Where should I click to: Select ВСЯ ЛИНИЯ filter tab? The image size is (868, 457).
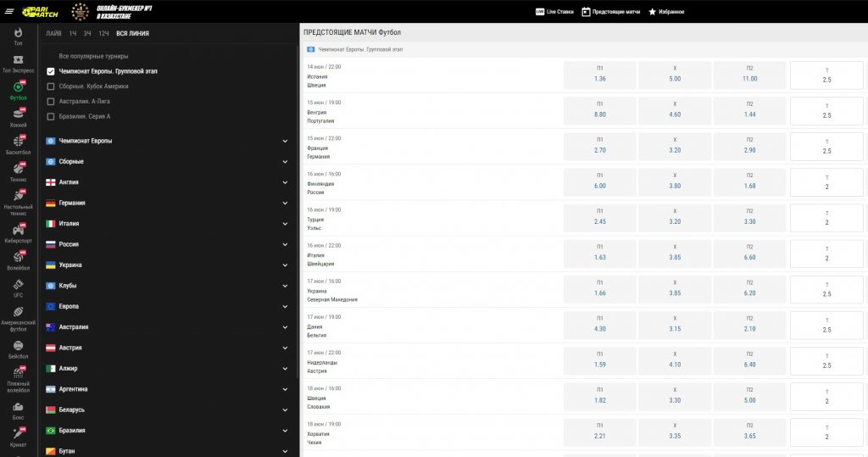[132, 34]
